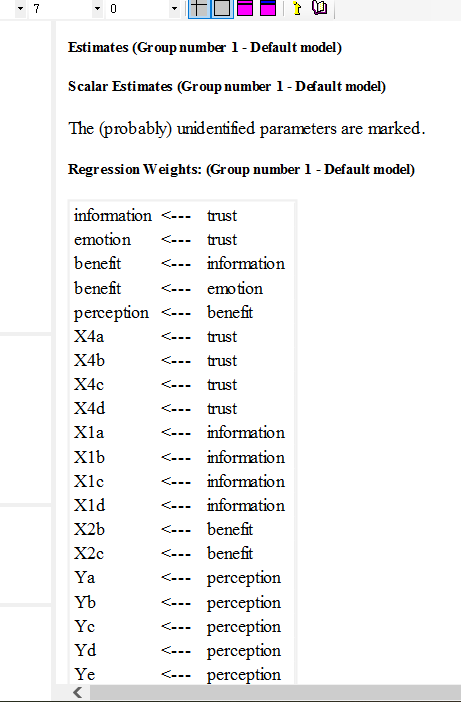
Task: Open table color magenta-header icon
Action: pos(245,8)
